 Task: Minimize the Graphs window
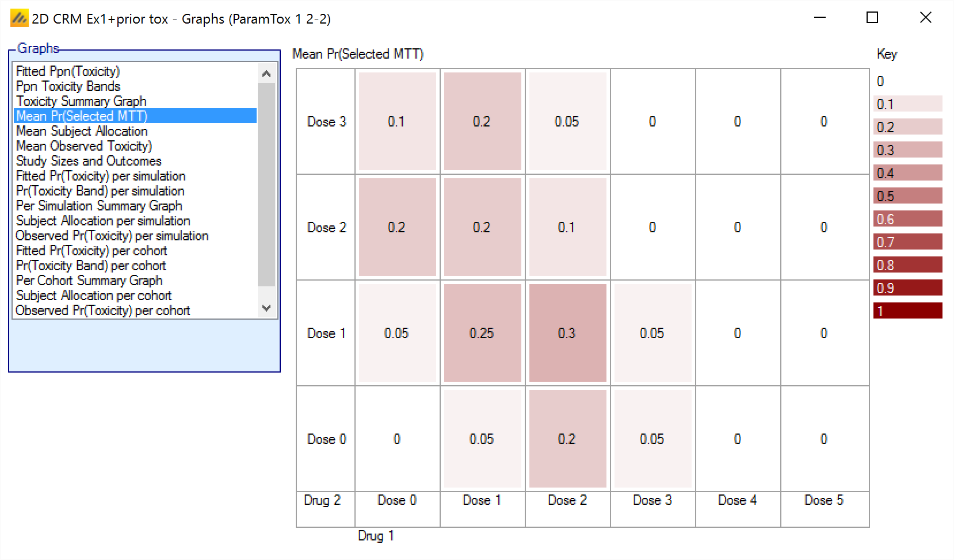820,18
